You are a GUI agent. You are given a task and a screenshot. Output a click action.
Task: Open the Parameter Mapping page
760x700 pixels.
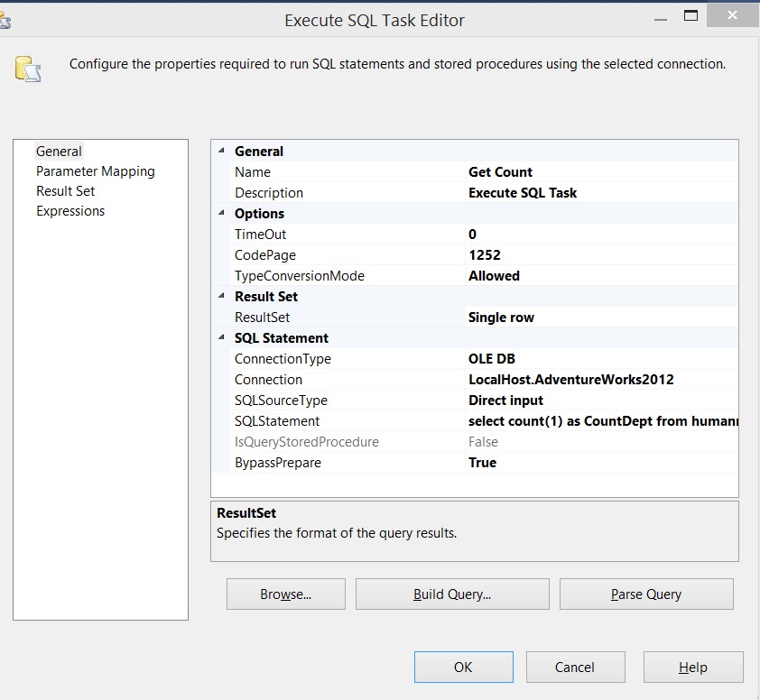tap(96, 171)
